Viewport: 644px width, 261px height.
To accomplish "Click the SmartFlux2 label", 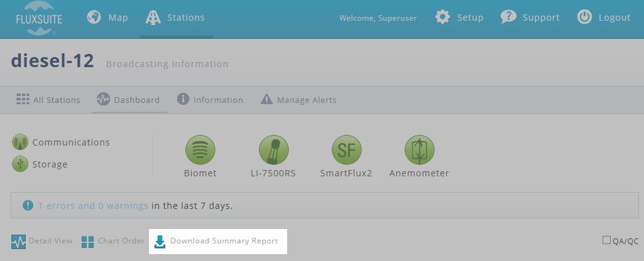I will click(x=346, y=173).
